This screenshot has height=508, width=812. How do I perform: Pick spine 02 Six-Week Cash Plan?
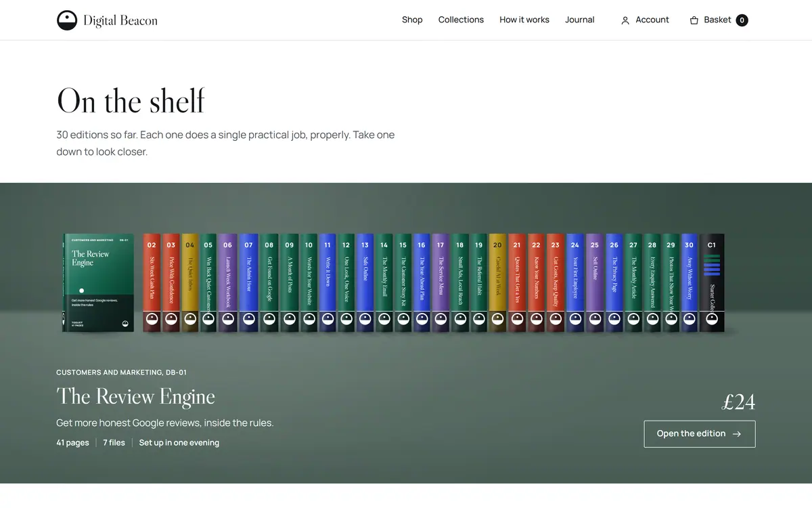pyautogui.click(x=152, y=283)
